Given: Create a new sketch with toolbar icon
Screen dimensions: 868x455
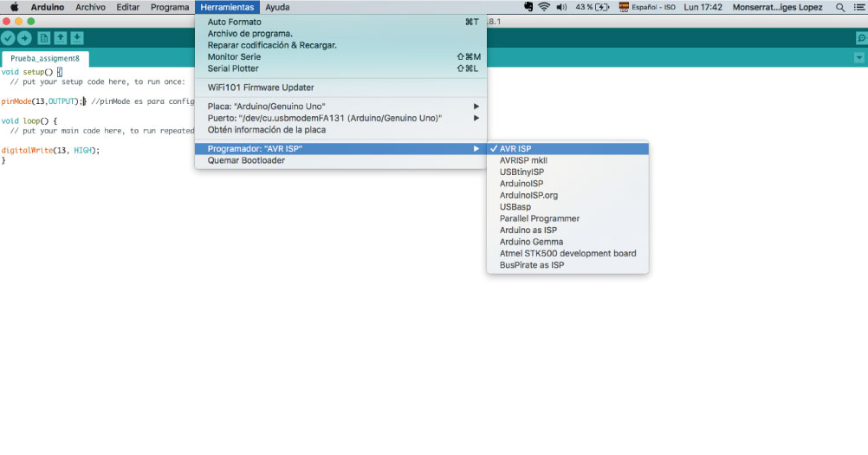Looking at the screenshot, I should click(x=43, y=37).
